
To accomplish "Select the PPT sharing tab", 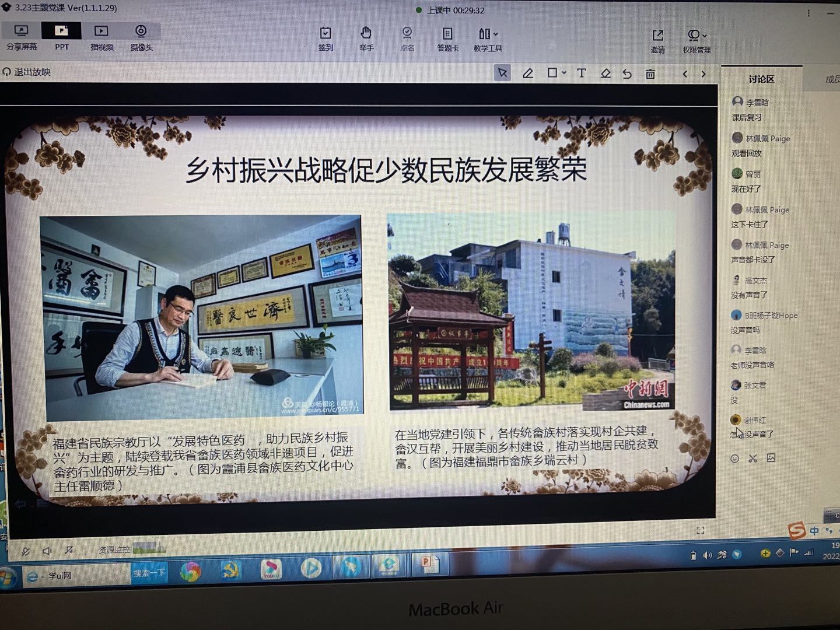I will pos(61,37).
